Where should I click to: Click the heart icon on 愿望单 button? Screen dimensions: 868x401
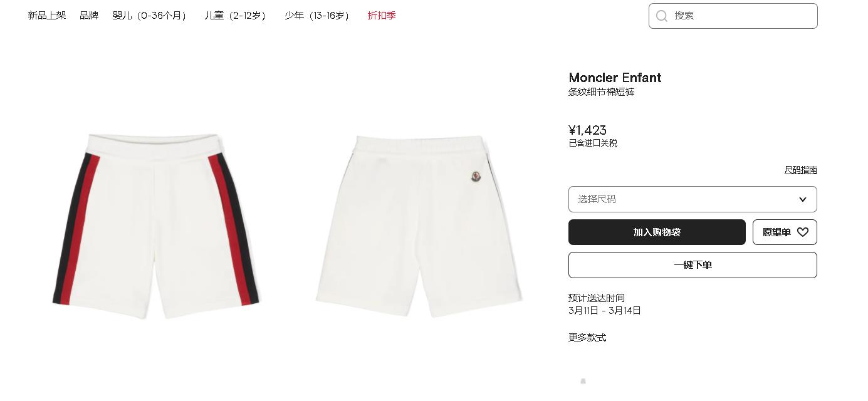tap(803, 232)
